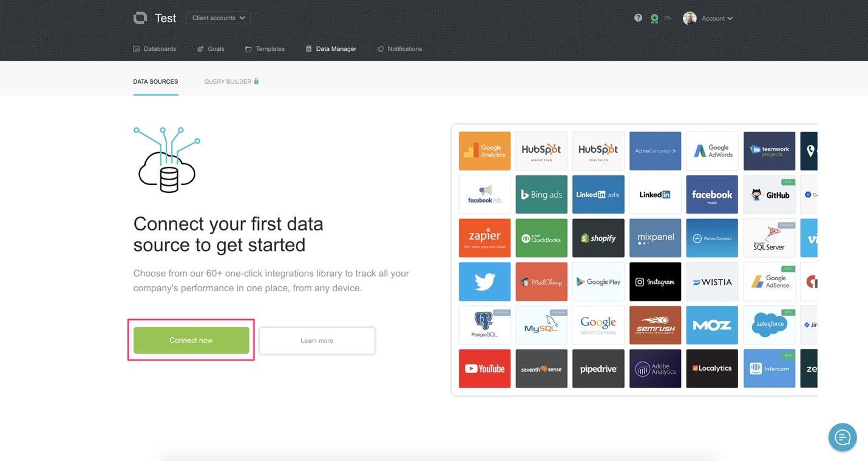Viewport: 868px width, 461px height.
Task: Choose the ActiveCampaign integration tile
Action: pyautogui.click(x=655, y=151)
